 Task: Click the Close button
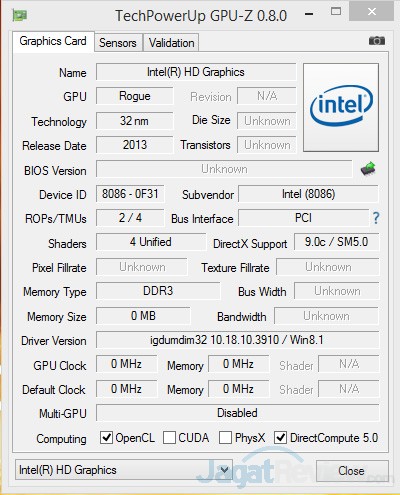tap(352, 471)
